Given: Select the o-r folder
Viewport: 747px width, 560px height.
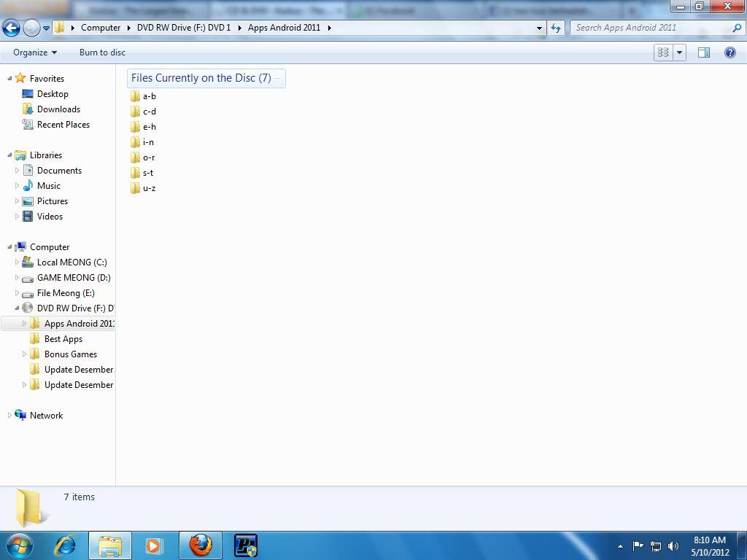Looking at the screenshot, I should point(142,157).
